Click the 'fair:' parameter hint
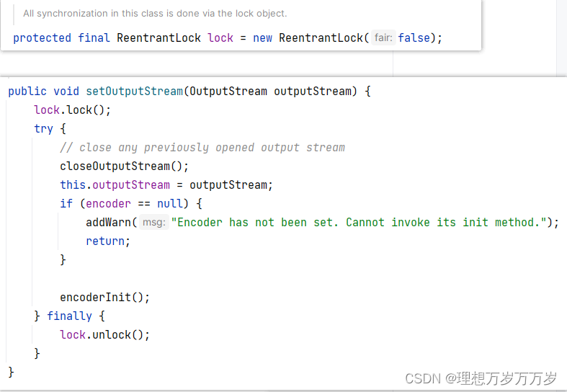Viewport: 567px width, 392px height. (x=383, y=37)
